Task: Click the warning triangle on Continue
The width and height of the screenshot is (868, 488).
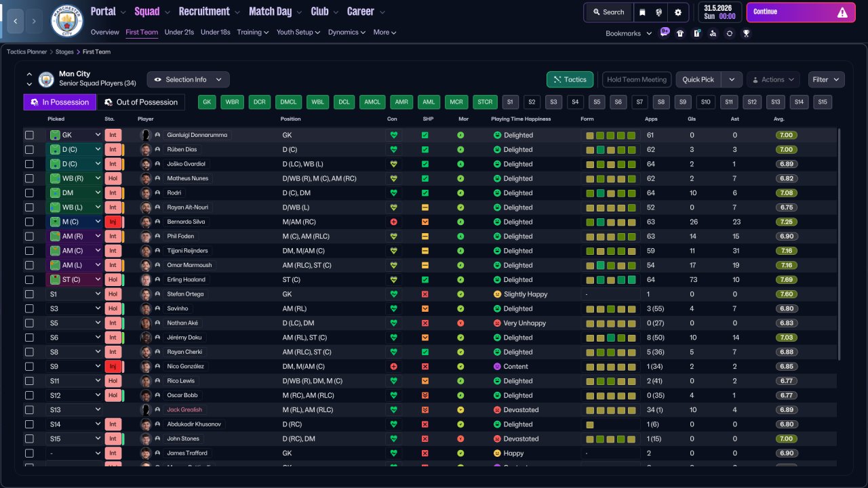Action: [x=842, y=12]
